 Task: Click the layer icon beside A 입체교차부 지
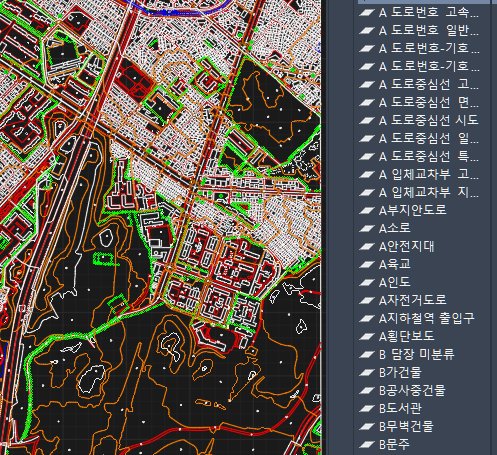367,193
